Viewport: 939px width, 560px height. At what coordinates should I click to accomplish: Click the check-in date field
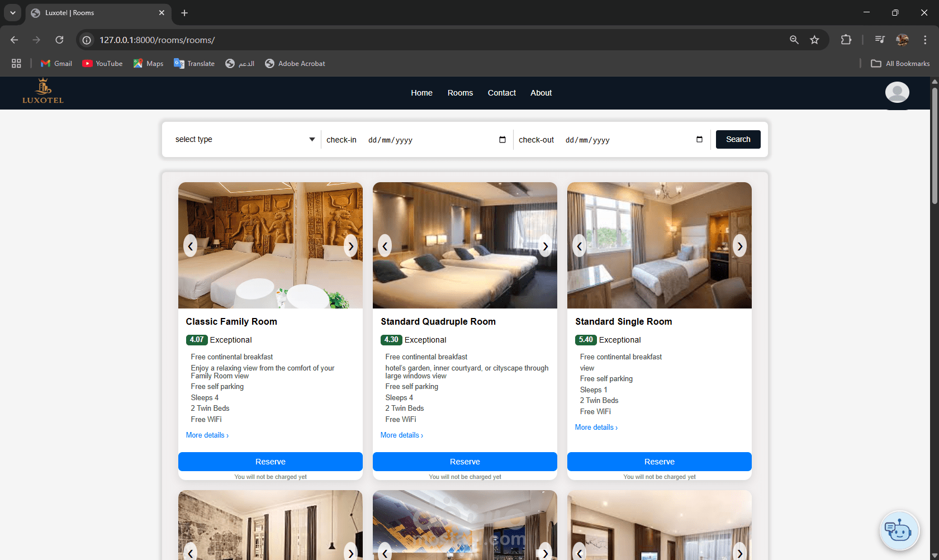[x=438, y=140]
